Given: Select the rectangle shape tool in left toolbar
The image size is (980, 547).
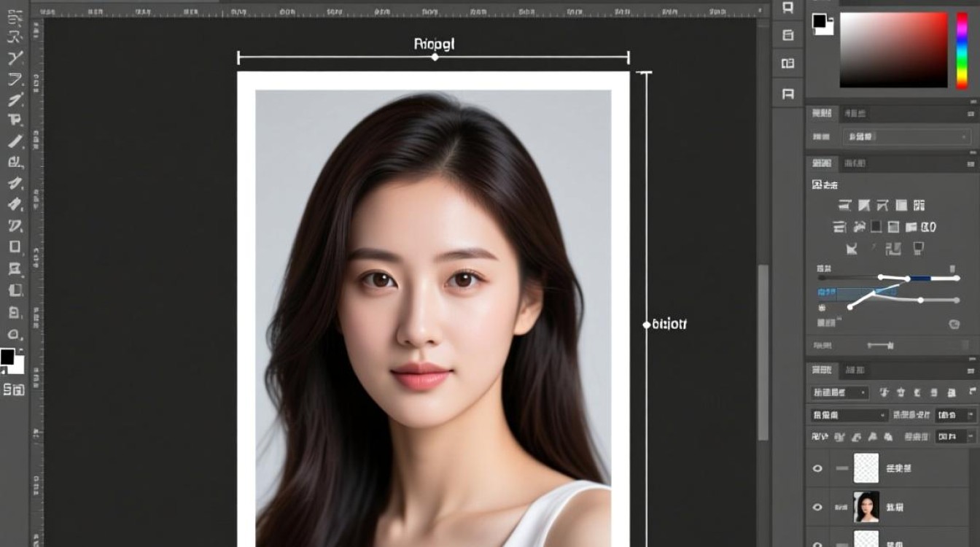Looking at the screenshot, I should pos(15,247).
